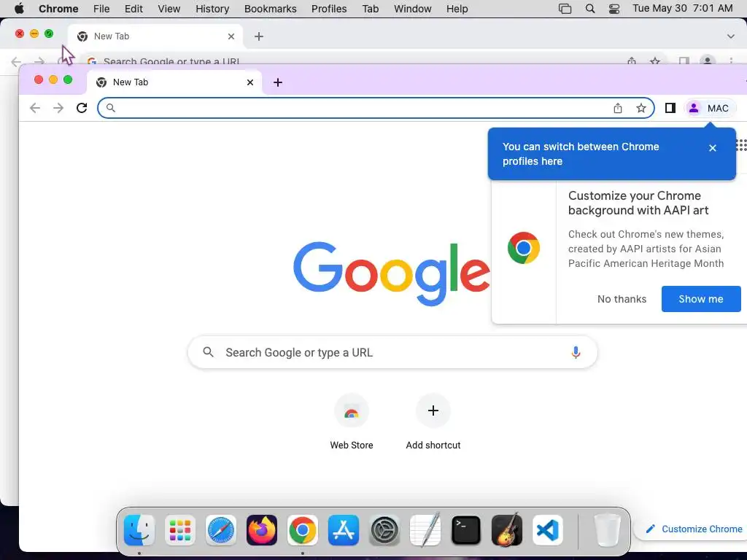This screenshot has height=560, width=747.
Task: Share this page icon in front window address bar
Action: click(x=618, y=108)
